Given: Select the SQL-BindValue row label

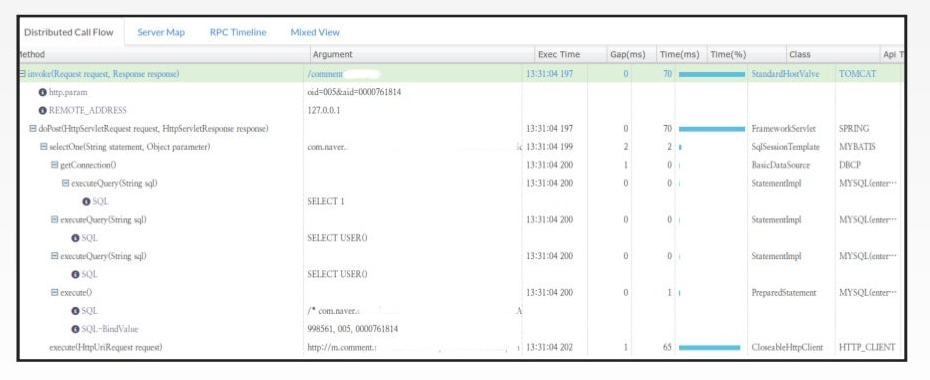Looking at the screenshot, I should pyautogui.click(x=110, y=329).
